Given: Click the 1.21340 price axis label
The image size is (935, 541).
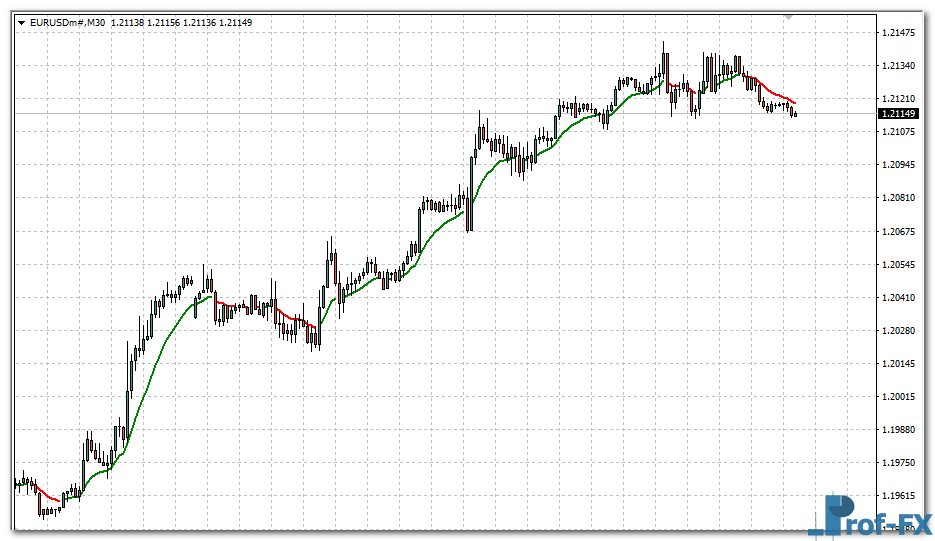Looking at the screenshot, I should tap(899, 66).
